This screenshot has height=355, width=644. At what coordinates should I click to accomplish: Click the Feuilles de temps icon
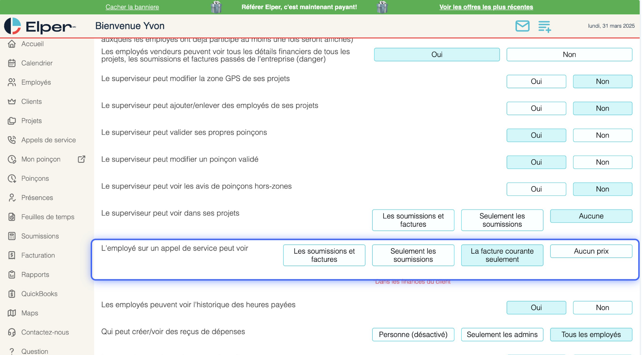(12, 217)
